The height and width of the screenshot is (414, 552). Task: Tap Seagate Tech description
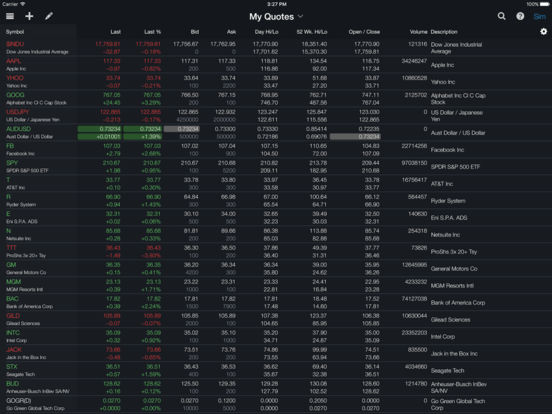pyautogui.click(x=447, y=371)
